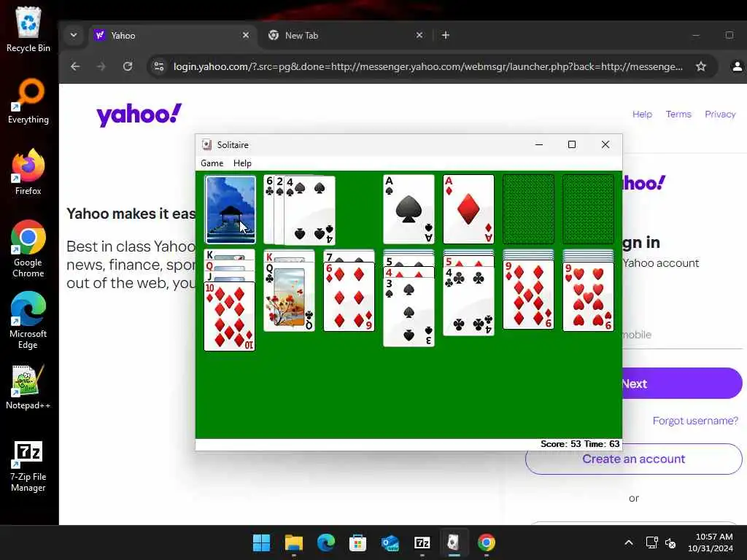
Task: Launch Everything search from the desktop
Action: coord(28,101)
